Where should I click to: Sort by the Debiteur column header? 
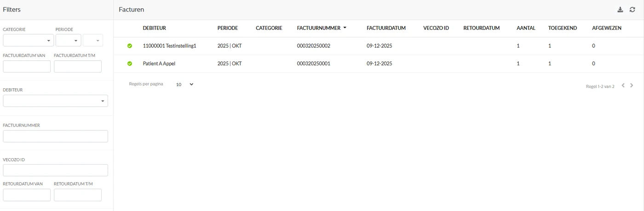[155, 28]
